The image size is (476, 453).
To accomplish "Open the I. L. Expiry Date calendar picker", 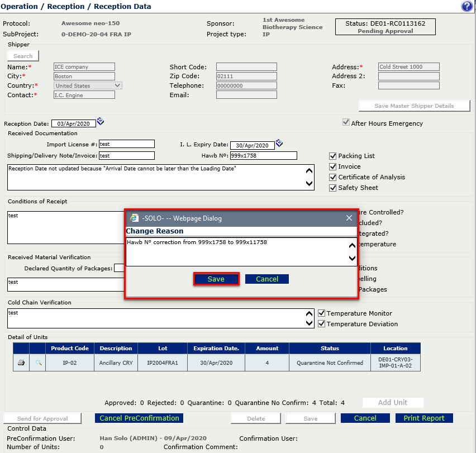I will tap(279, 143).
